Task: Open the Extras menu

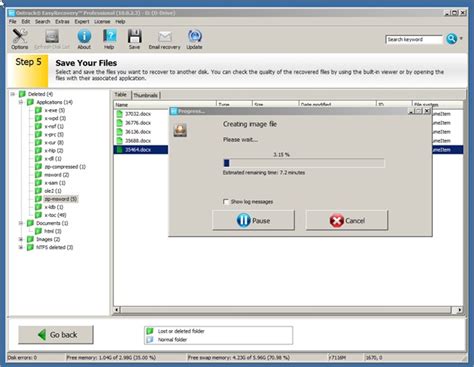Action: (x=62, y=22)
